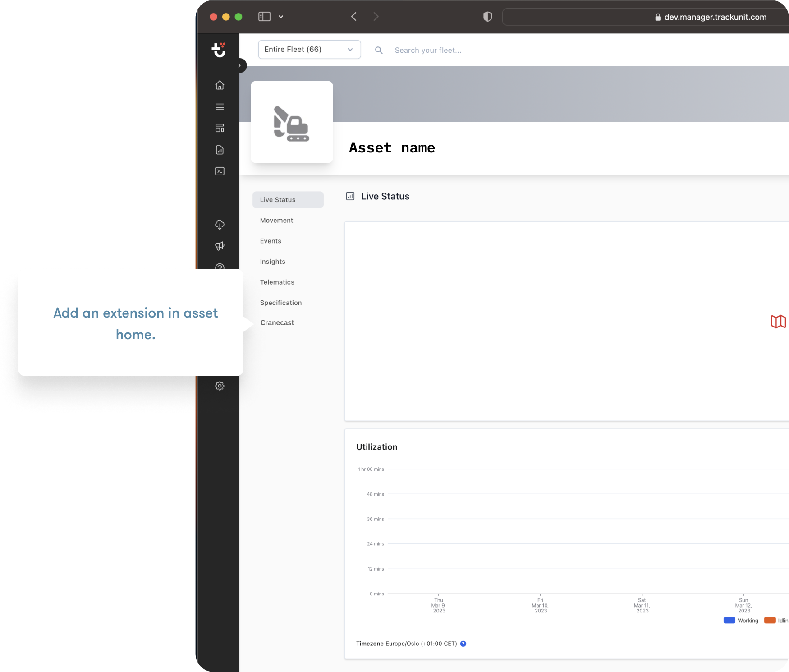Screen dimensions: 789x672
Task: Click the cloud download icon in sidebar
Action: 220,225
